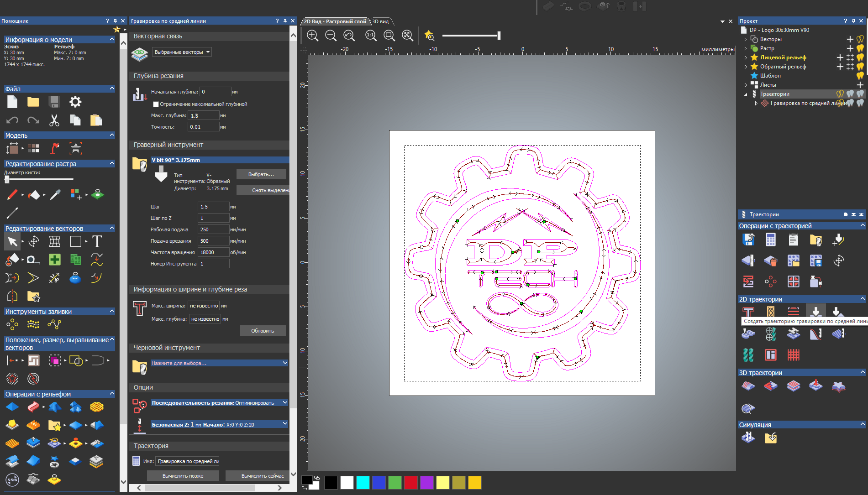This screenshot has height=495, width=868.
Task: Expand Гравировка по средней линии tree node
Action: coord(756,103)
